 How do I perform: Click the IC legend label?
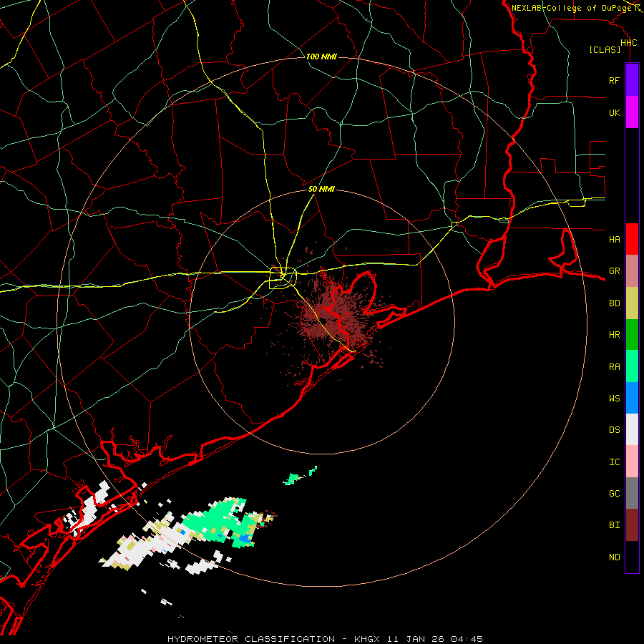tap(615, 462)
